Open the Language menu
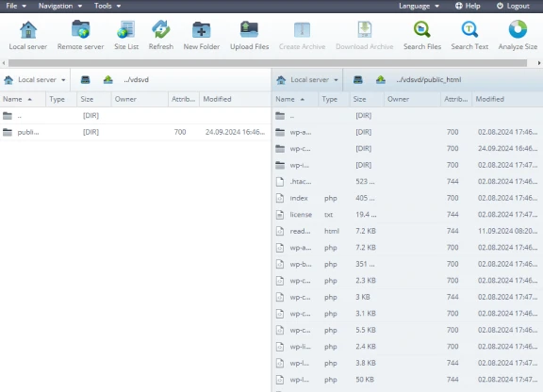This screenshot has height=392, width=543. [x=419, y=6]
